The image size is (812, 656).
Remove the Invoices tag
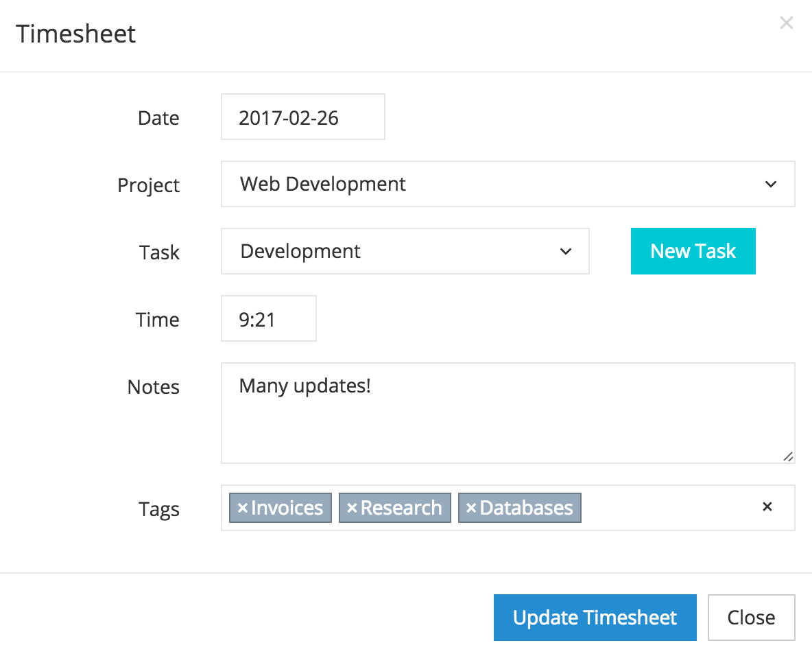point(242,508)
